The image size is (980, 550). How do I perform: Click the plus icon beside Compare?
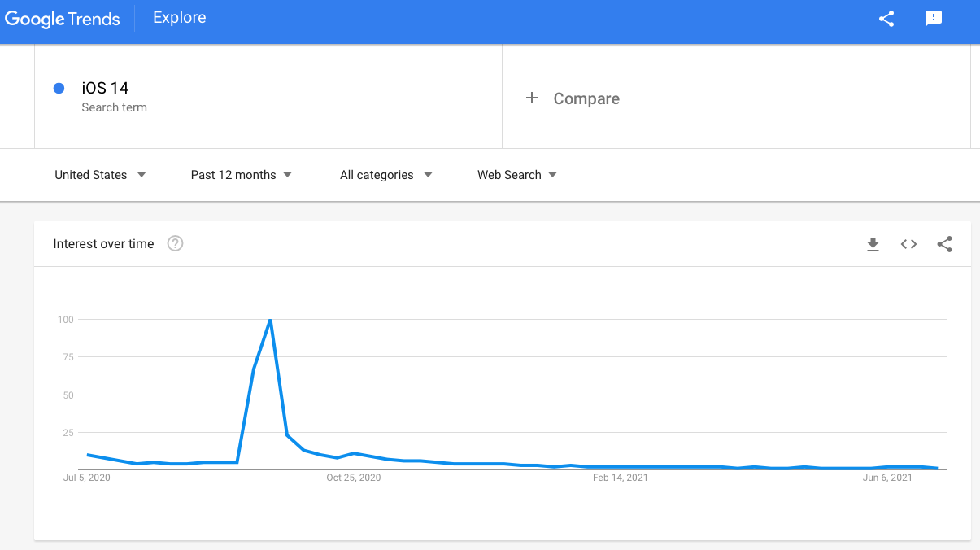[532, 98]
